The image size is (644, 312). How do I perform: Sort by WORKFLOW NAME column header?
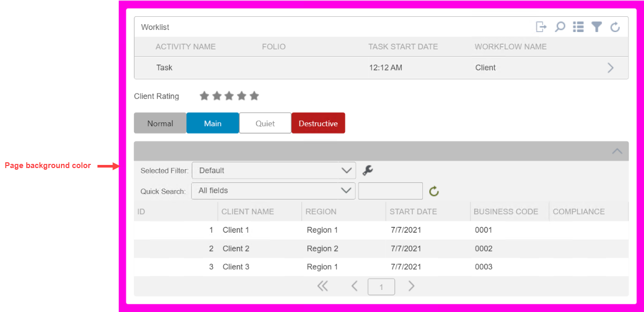[511, 47]
